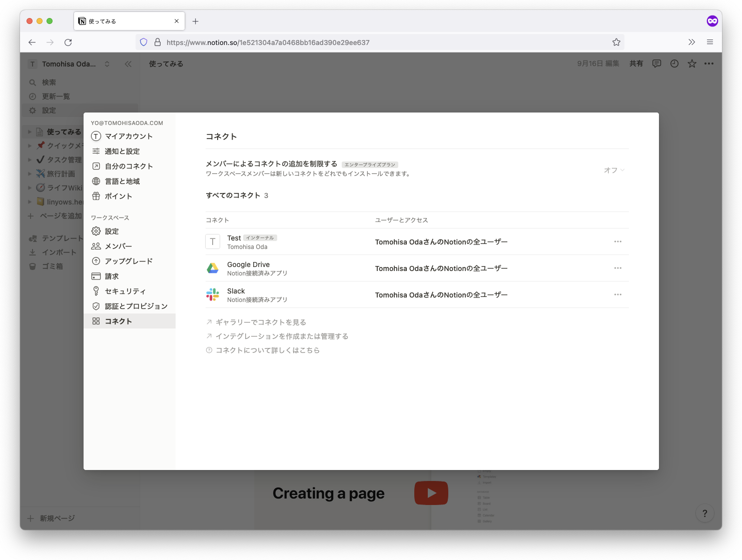This screenshot has width=742, height=560.
Task: Open page history clock icon
Action: (674, 63)
